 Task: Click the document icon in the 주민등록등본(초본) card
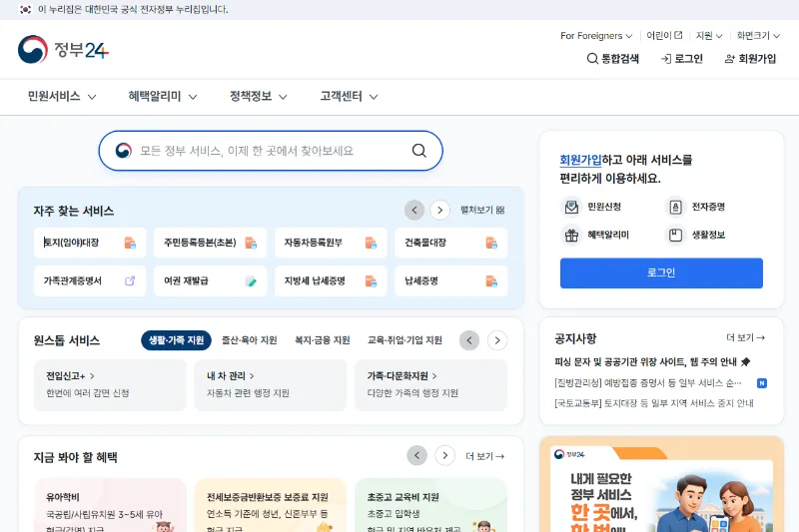pos(251,243)
